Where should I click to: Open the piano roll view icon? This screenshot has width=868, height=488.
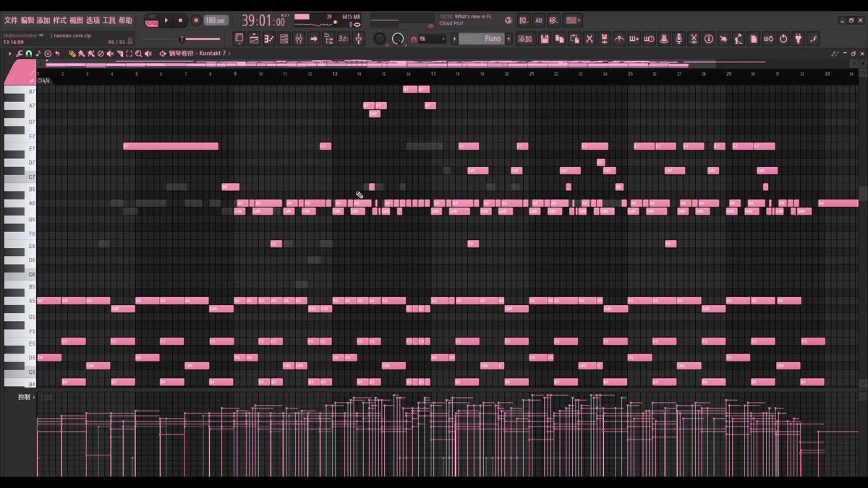click(269, 38)
